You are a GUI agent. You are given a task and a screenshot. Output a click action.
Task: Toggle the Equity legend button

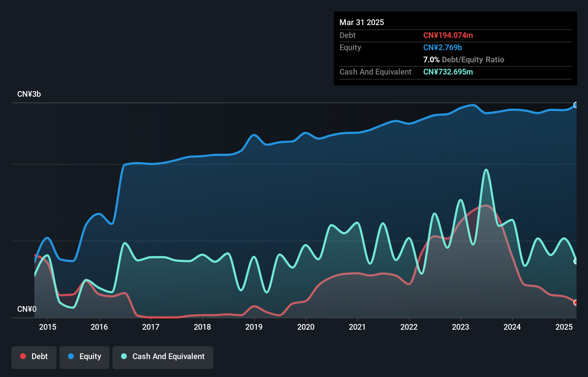click(x=85, y=357)
